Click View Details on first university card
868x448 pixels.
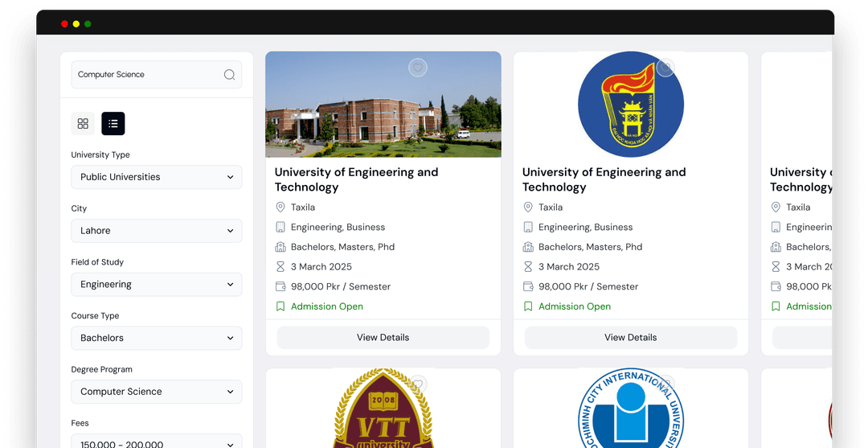383,338
